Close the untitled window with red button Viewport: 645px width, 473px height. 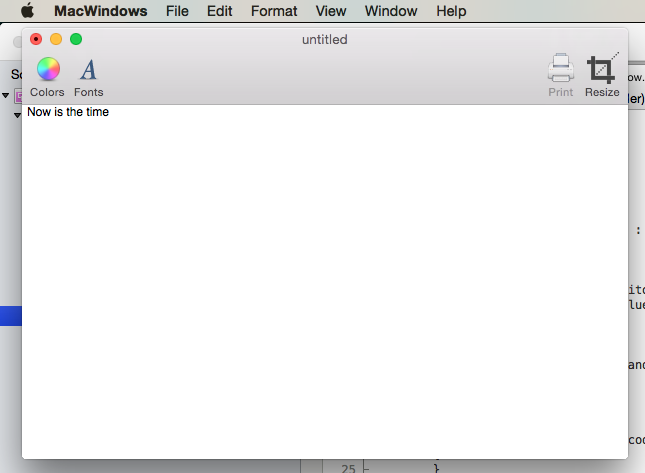click(x=36, y=39)
